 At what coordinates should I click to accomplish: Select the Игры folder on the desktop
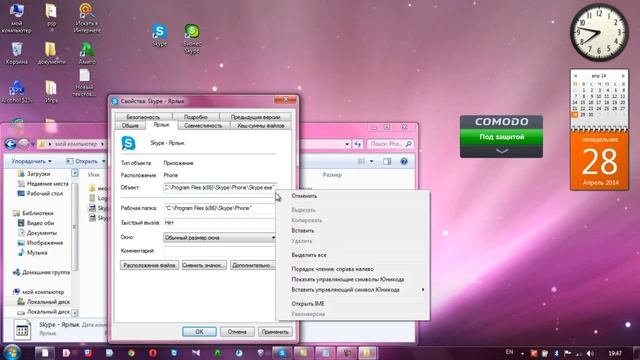(51, 91)
